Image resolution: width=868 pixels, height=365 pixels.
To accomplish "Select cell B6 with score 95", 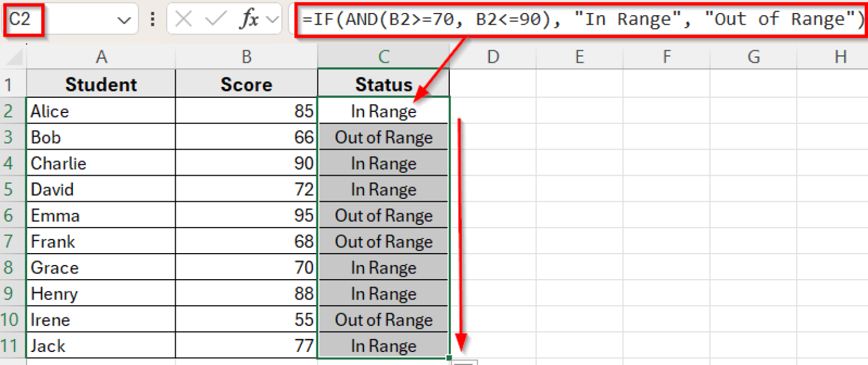I will click(246, 215).
